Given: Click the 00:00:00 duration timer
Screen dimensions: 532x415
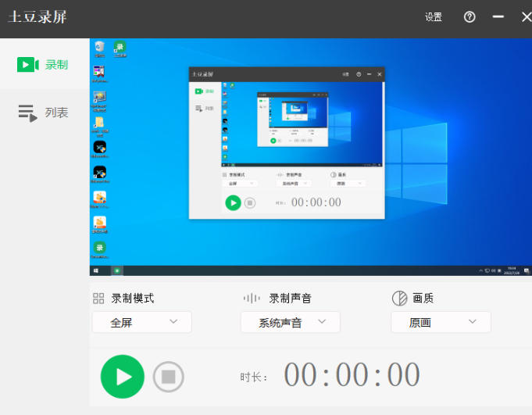Looking at the screenshot, I should tap(352, 376).
